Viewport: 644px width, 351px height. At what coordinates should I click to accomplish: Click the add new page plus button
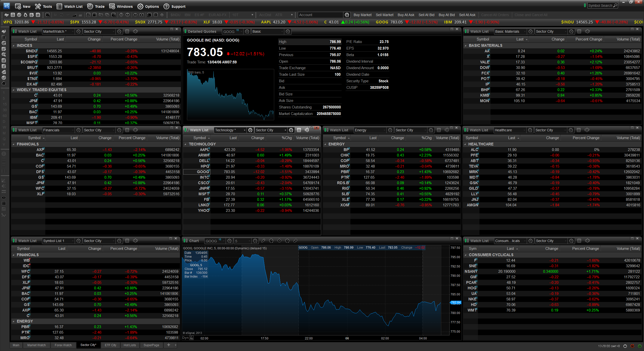point(169,345)
